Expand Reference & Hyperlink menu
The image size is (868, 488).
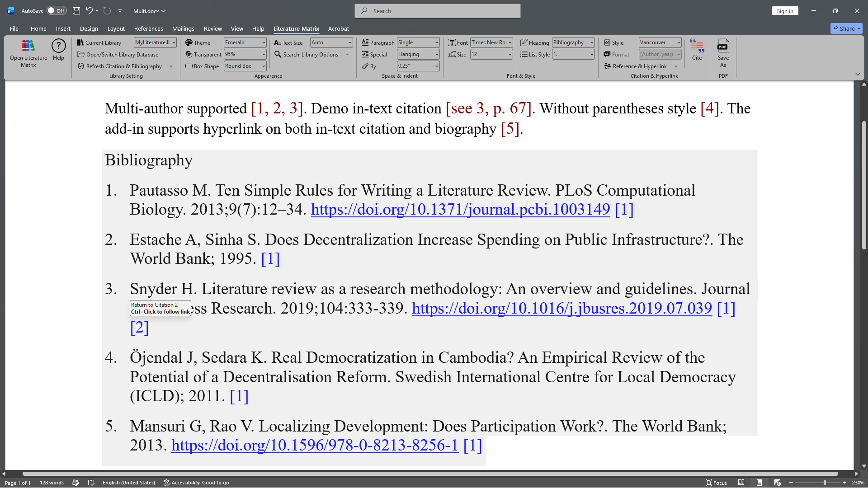tap(676, 66)
